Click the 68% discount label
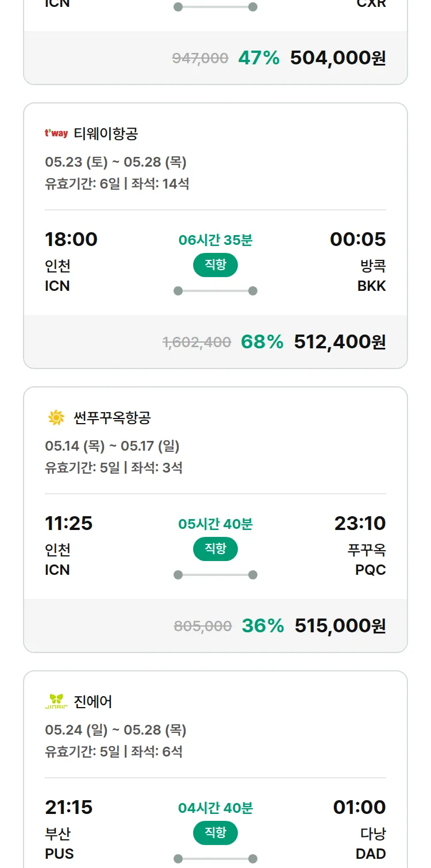 coord(262,342)
